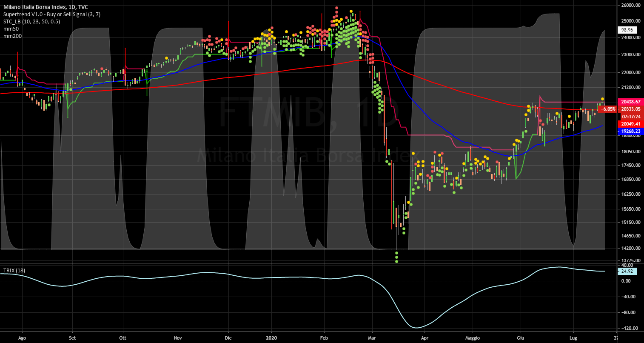Image resolution: width=644 pixels, height=343 pixels.
Task: Click the 21200.00 price axis label
Action: 631,87
